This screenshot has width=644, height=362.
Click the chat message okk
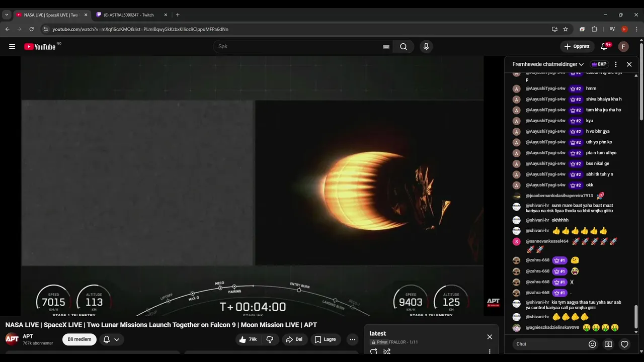[590, 185]
